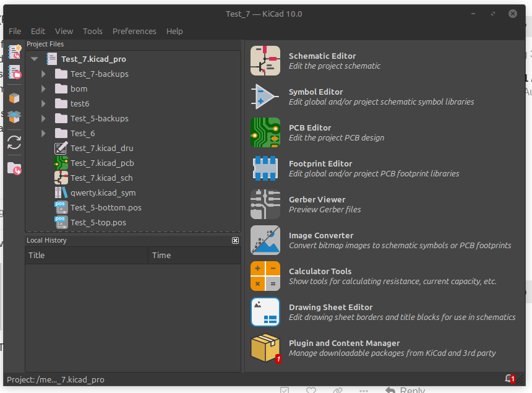Select the Test_7.kicad_dru file name

tap(102, 149)
